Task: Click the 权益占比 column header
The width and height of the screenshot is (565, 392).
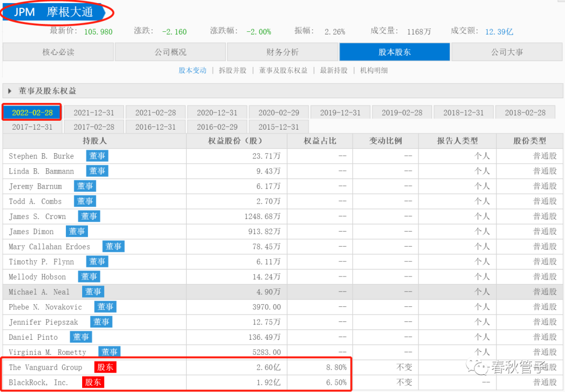Action: [x=320, y=141]
